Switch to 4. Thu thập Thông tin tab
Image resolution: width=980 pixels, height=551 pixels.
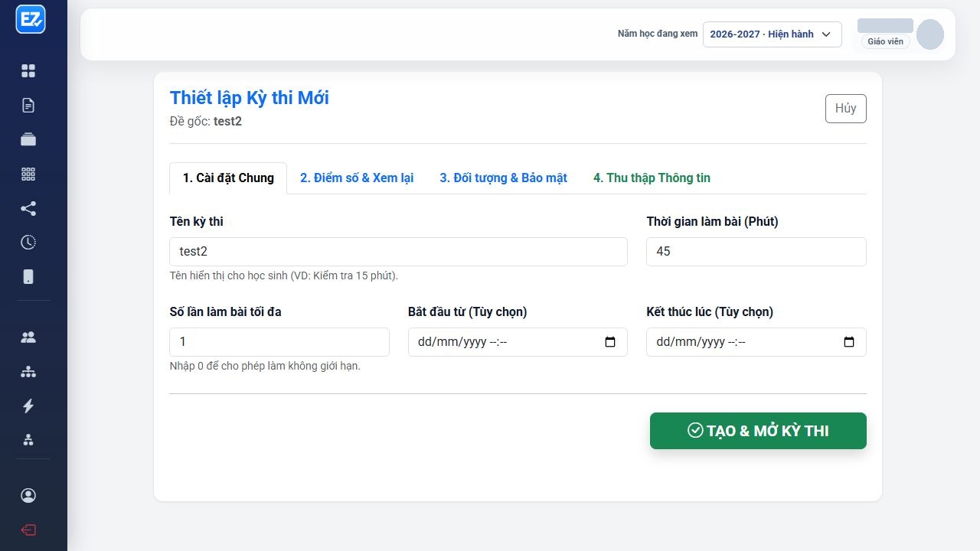click(652, 178)
